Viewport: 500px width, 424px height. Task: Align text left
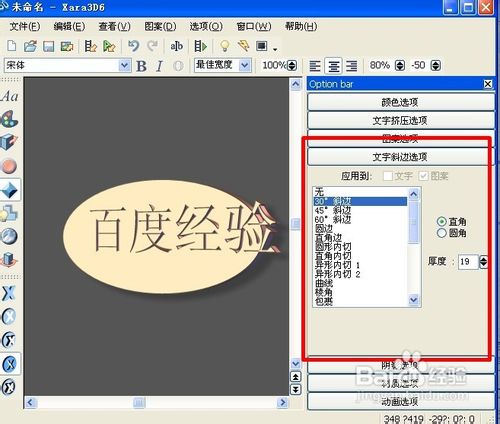(x=315, y=66)
